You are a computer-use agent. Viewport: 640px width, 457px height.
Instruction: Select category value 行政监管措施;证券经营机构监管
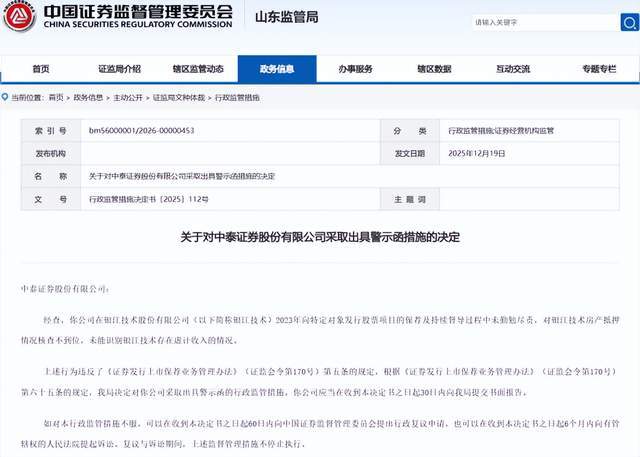pos(501,131)
